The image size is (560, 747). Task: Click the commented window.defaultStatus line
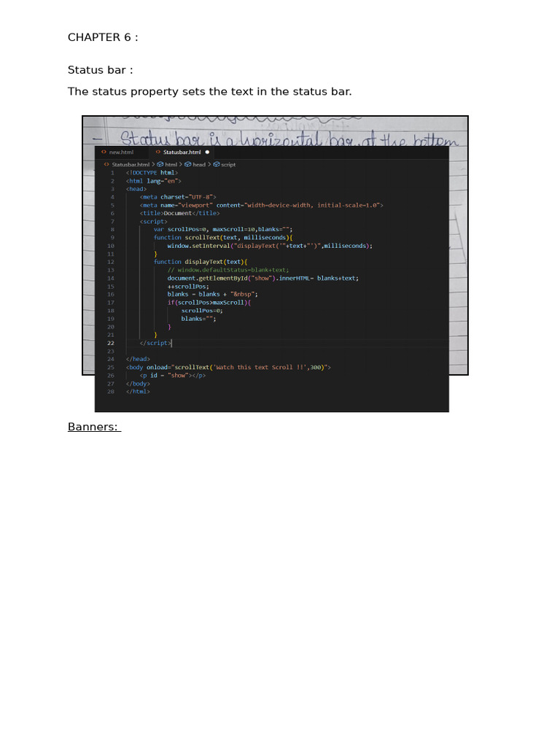tap(227, 270)
